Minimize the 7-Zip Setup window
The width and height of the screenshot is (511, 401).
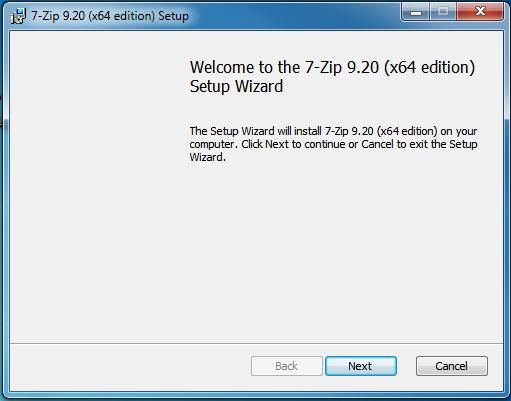416,12
